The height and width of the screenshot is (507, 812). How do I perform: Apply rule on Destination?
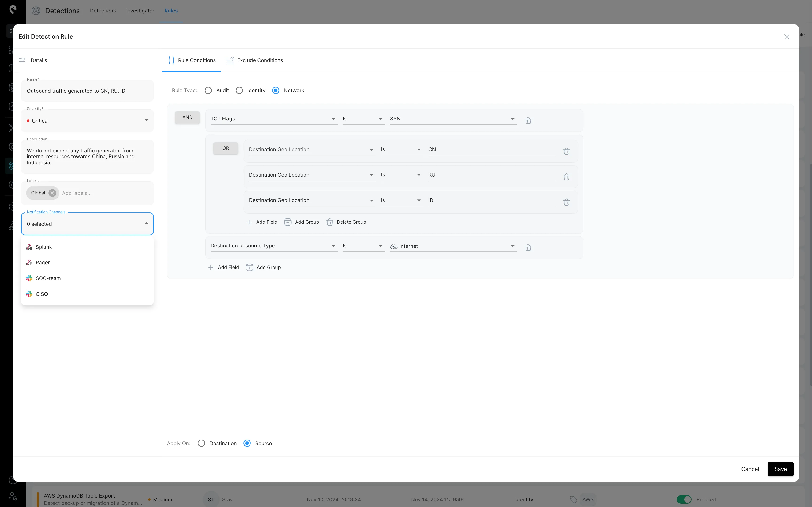click(x=201, y=443)
